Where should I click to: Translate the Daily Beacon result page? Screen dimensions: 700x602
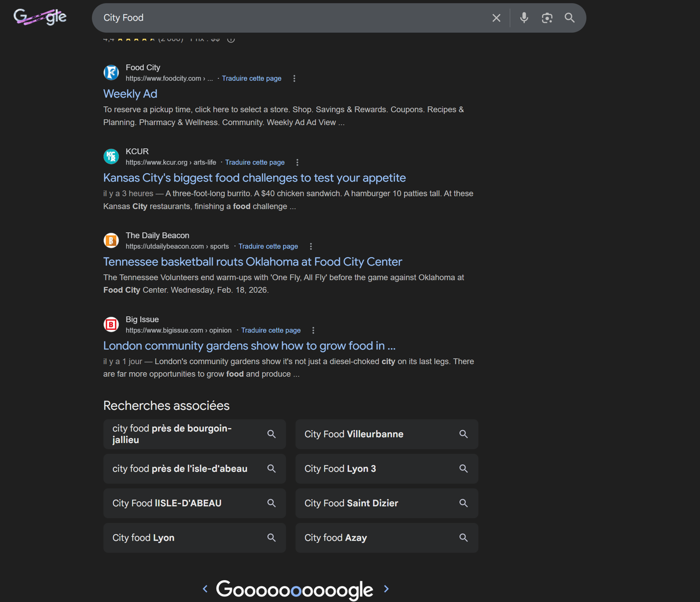coord(268,246)
